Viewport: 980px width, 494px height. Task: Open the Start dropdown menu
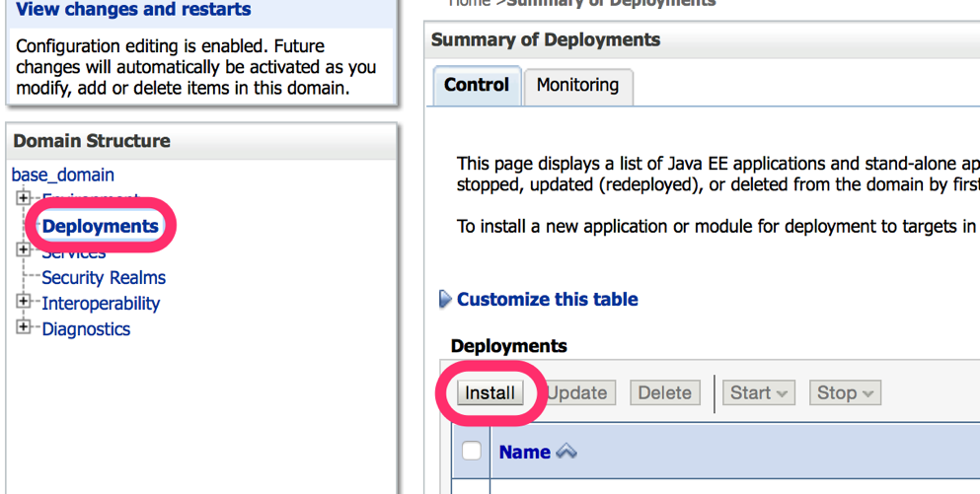pyautogui.click(x=759, y=392)
